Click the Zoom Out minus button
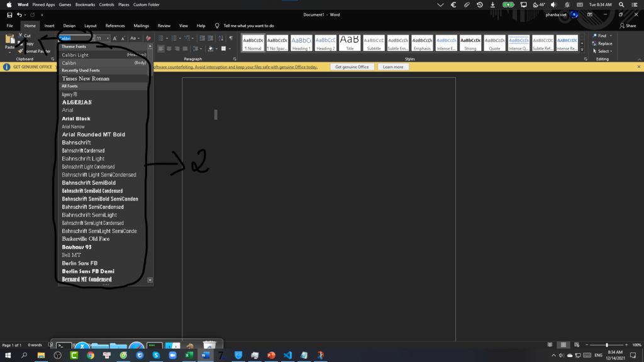Image resolution: width=644 pixels, height=362 pixels. coord(587,345)
